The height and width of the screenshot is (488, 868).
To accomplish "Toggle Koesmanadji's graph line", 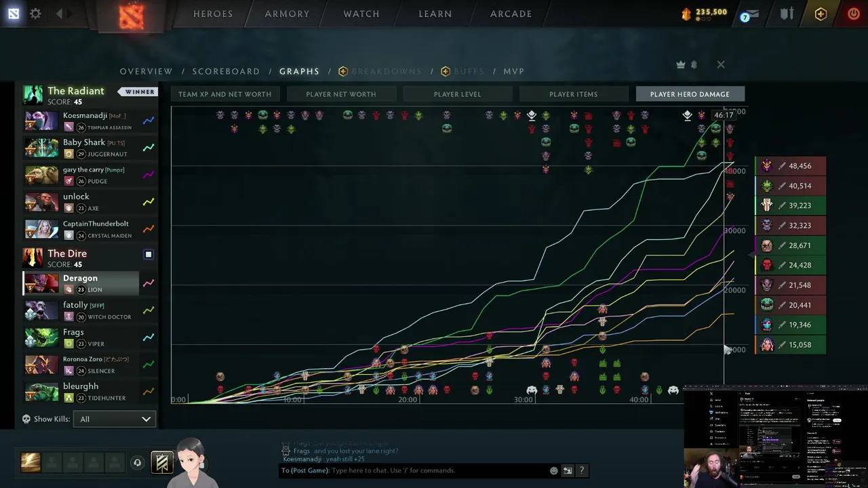I will [149, 121].
